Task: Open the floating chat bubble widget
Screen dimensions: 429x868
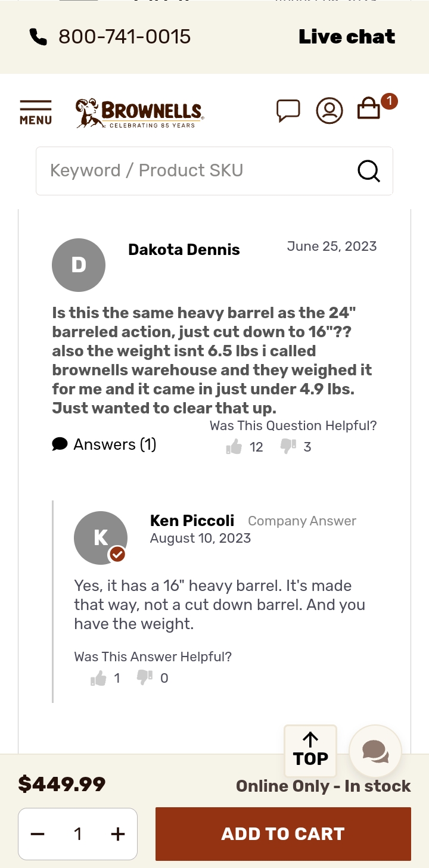Action: [375, 751]
